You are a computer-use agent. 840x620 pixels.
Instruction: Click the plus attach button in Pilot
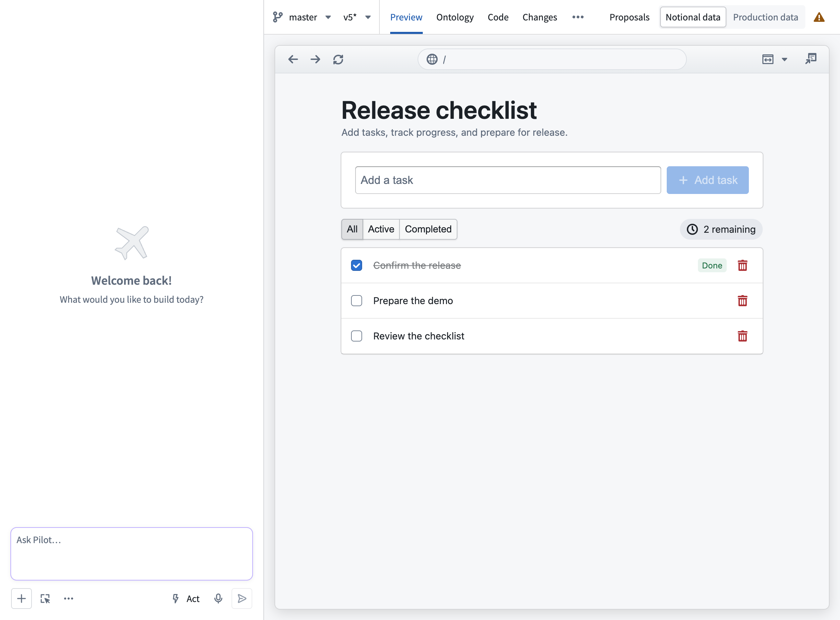[21, 598]
